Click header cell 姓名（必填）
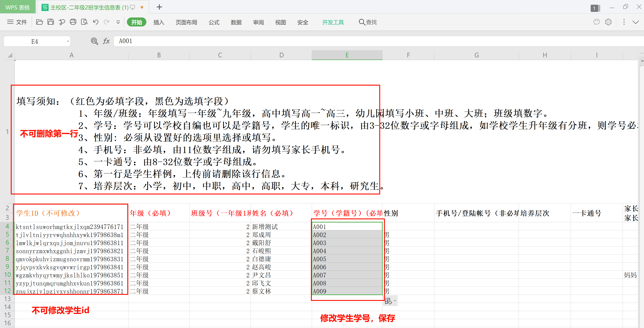 pyautogui.click(x=281, y=213)
